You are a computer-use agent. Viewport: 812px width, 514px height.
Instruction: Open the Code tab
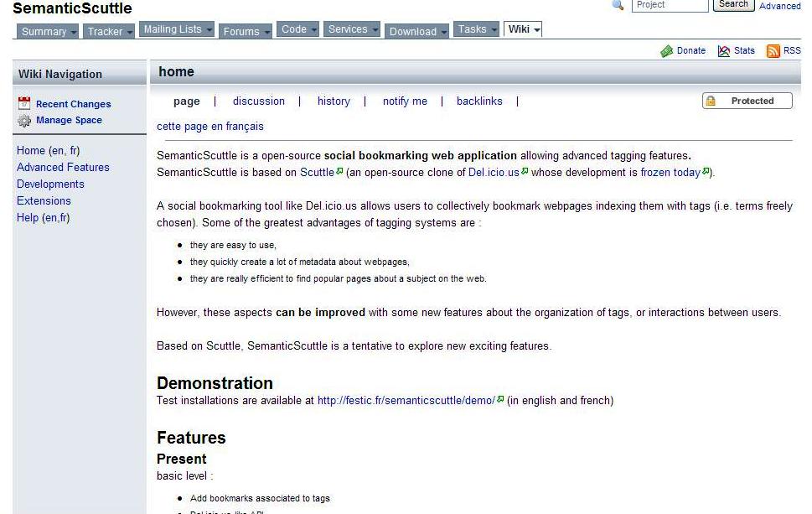point(297,29)
